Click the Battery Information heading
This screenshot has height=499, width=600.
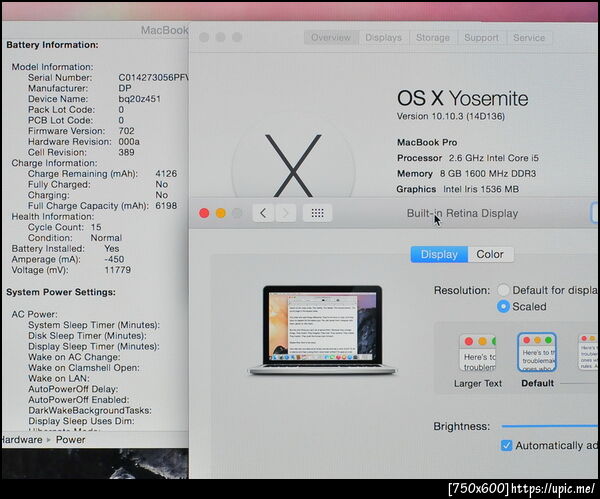[x=52, y=45]
